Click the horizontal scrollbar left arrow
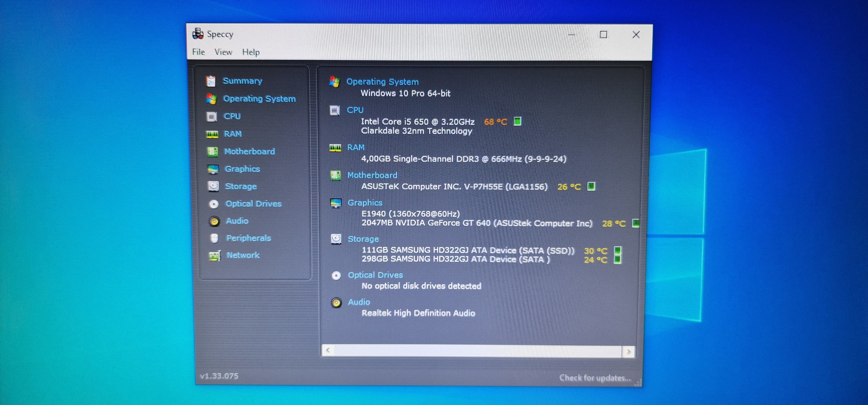Screen dimensions: 868x405 pos(328,351)
